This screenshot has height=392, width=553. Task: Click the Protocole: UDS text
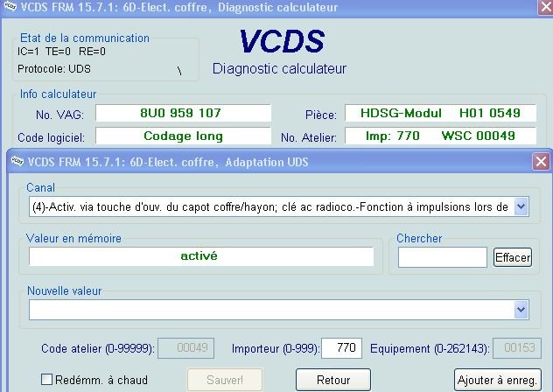point(54,69)
